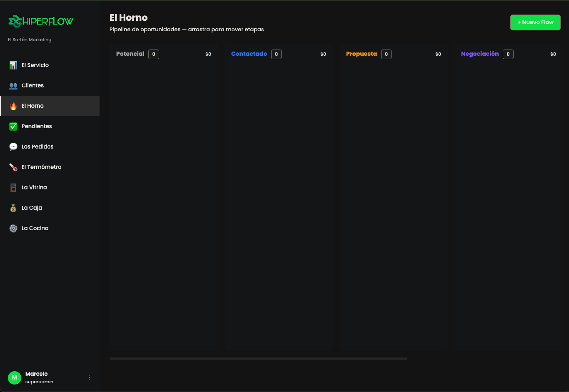Click the green checkmark icon beside Pendientes

tap(13, 127)
